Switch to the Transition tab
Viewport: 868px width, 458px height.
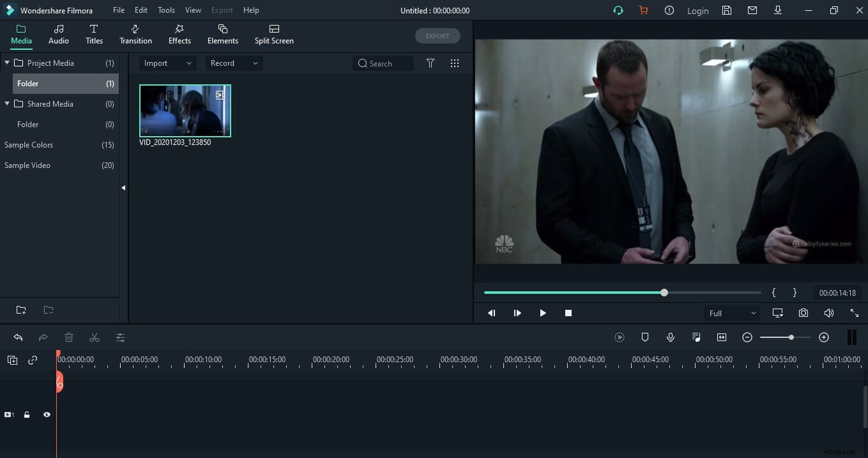[x=135, y=34]
